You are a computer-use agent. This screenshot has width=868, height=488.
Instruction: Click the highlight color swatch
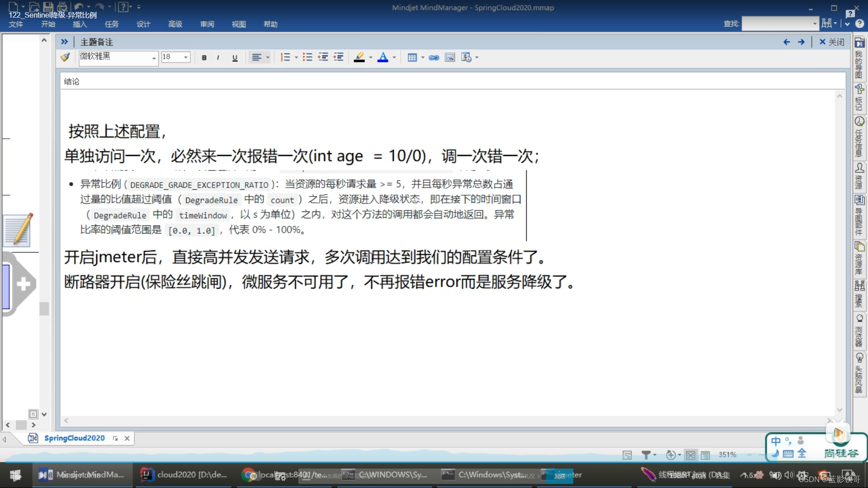click(x=359, y=57)
